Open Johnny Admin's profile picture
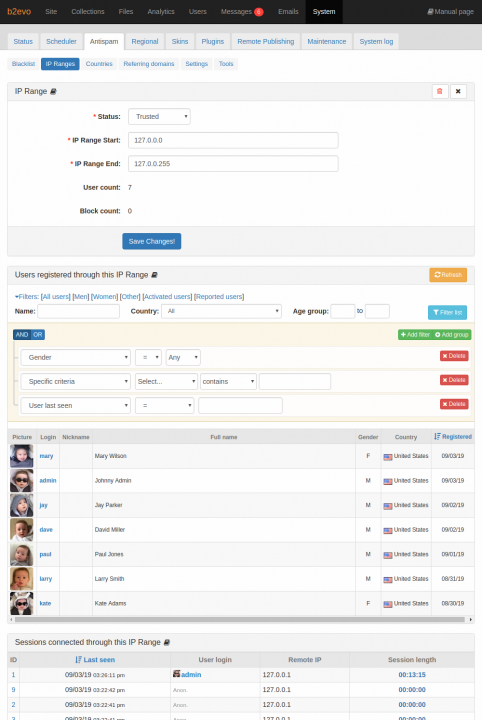482x720 pixels. click(22, 481)
